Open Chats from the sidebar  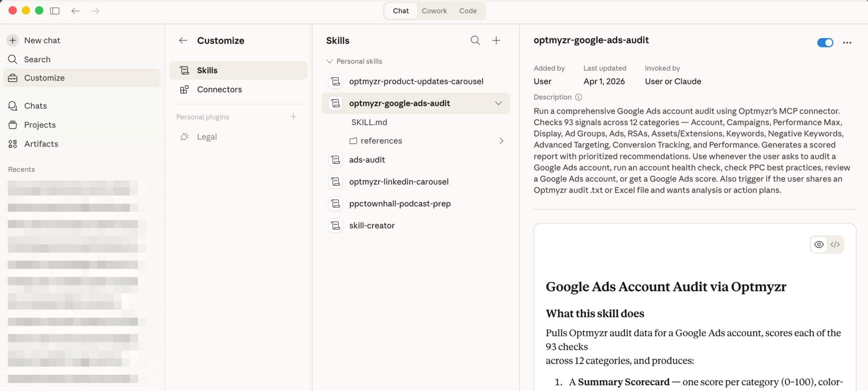81,106
